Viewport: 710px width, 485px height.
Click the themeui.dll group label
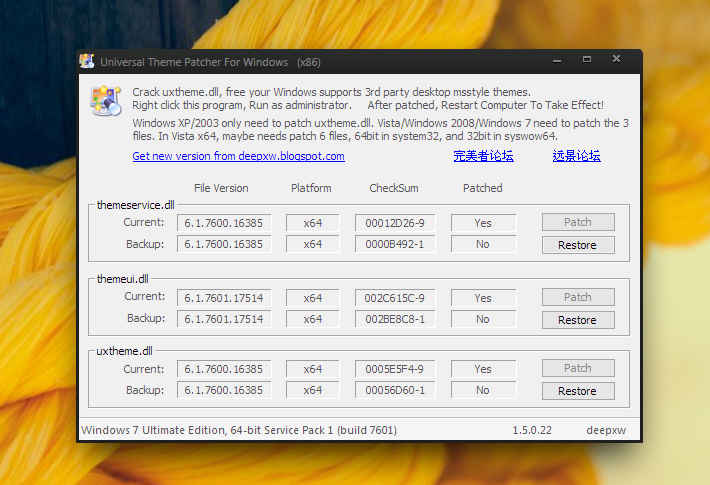pyautogui.click(x=123, y=279)
